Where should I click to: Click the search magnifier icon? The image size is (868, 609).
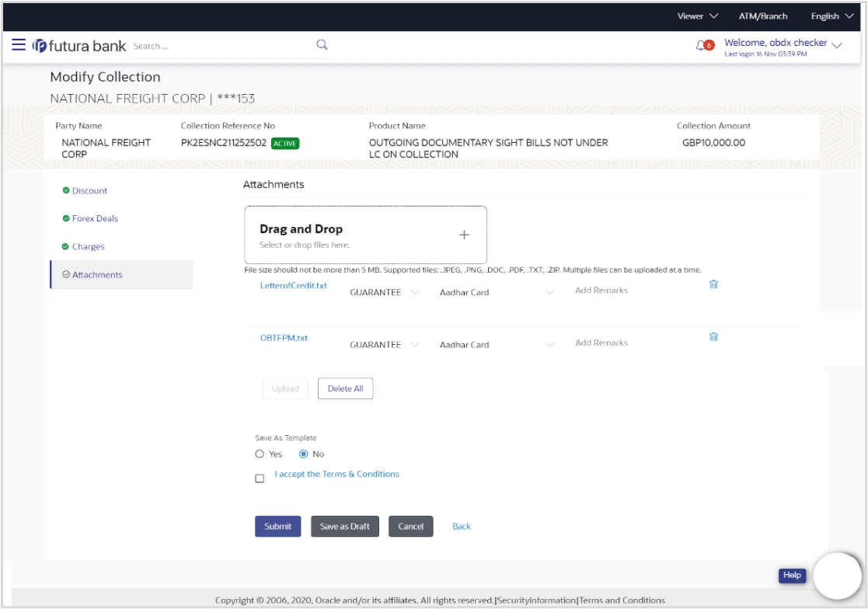coord(322,45)
